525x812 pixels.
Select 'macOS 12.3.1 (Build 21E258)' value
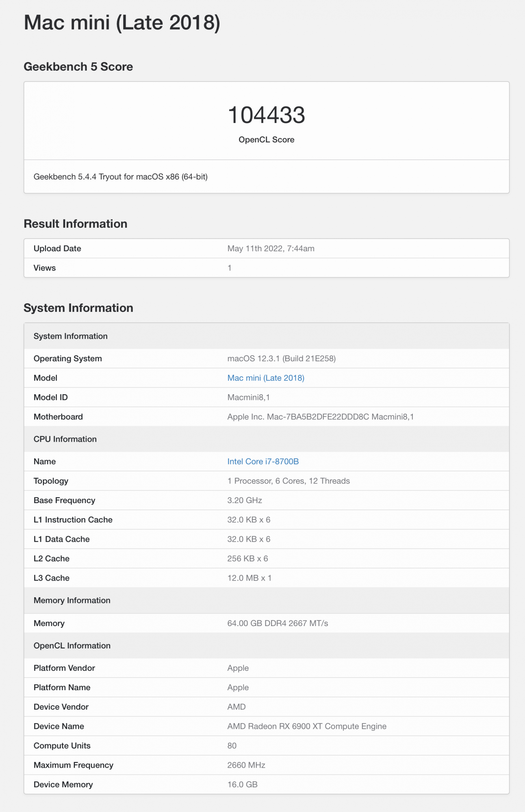[x=282, y=358]
